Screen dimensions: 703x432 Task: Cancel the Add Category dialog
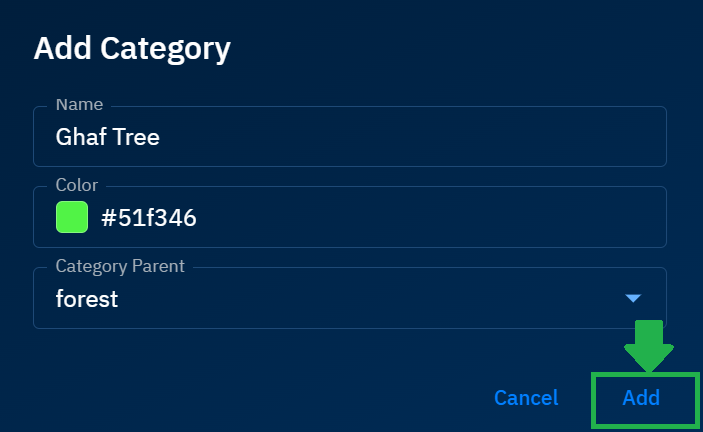coord(526,398)
